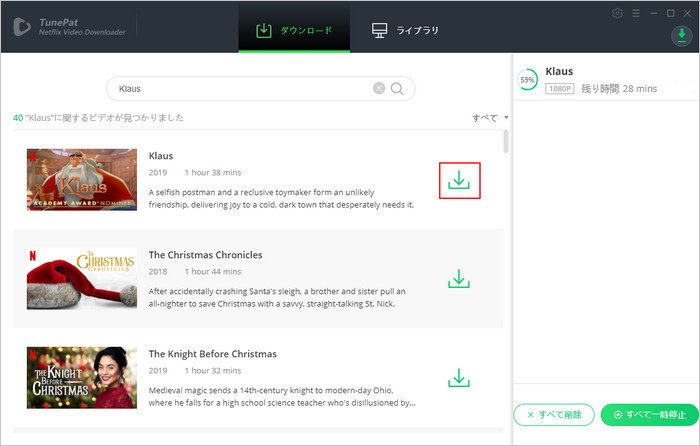The height and width of the screenshot is (446, 700).
Task: Clear the Klaus search text
Action: click(379, 88)
